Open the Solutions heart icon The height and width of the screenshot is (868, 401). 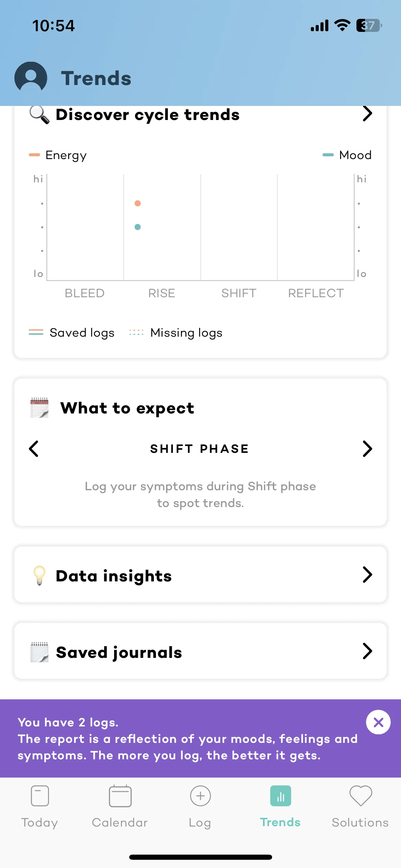pyautogui.click(x=361, y=796)
